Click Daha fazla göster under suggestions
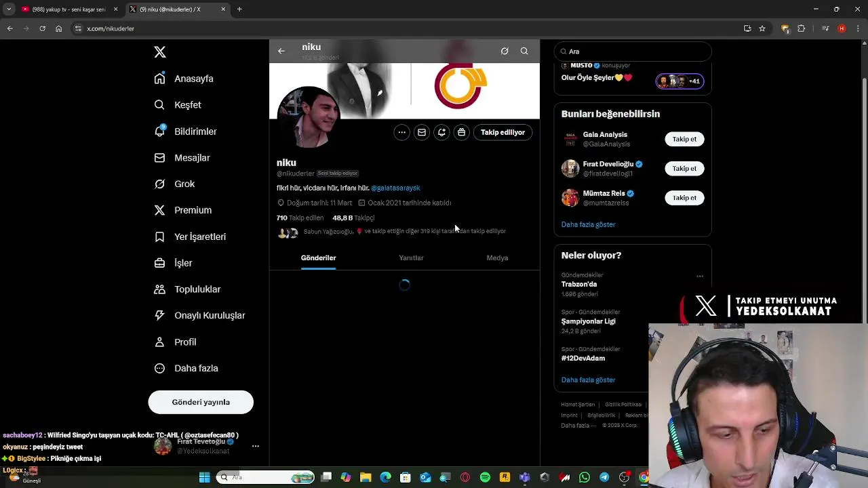 [588, 224]
